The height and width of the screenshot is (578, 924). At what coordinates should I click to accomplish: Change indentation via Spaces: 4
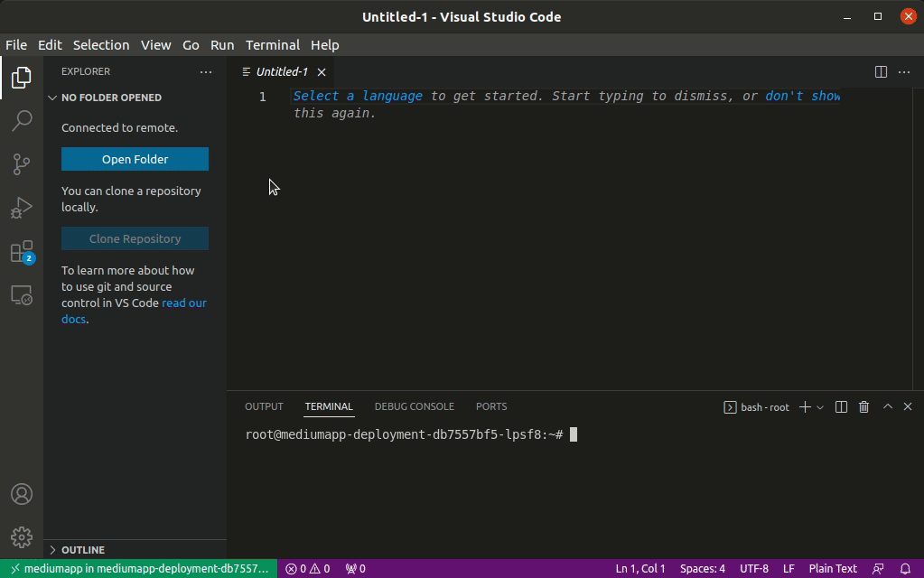point(703,569)
